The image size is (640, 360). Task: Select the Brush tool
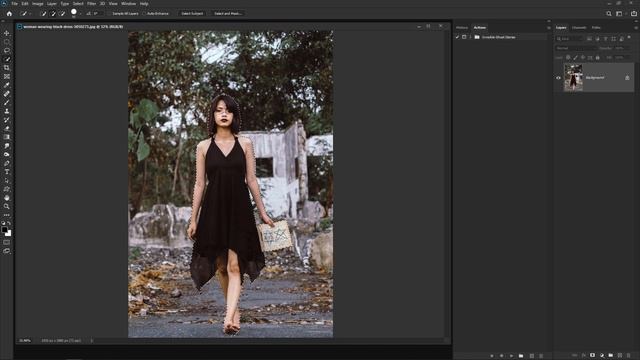point(7,102)
